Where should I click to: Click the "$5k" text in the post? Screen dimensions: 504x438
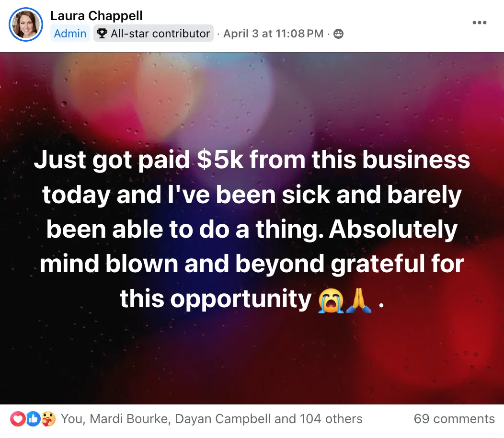(220, 160)
